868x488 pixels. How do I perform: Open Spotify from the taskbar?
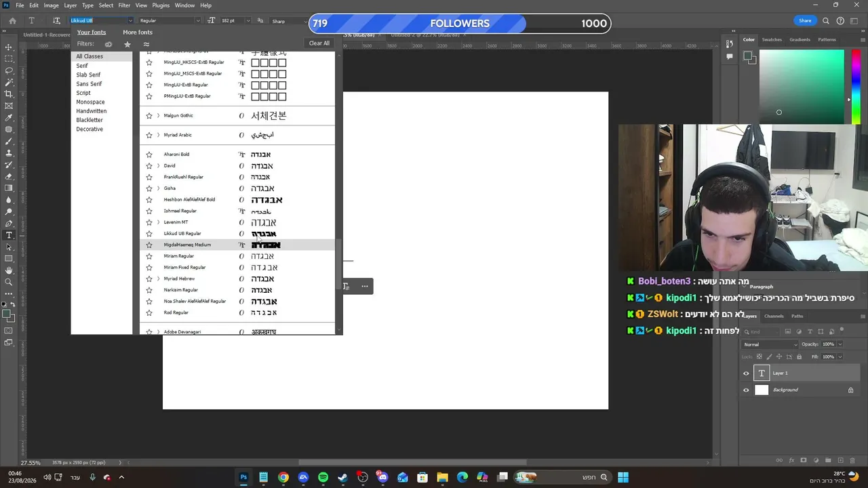click(x=323, y=477)
